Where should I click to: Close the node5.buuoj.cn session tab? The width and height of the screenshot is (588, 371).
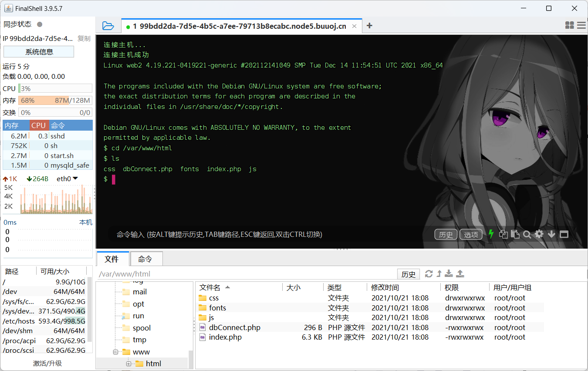[355, 26]
